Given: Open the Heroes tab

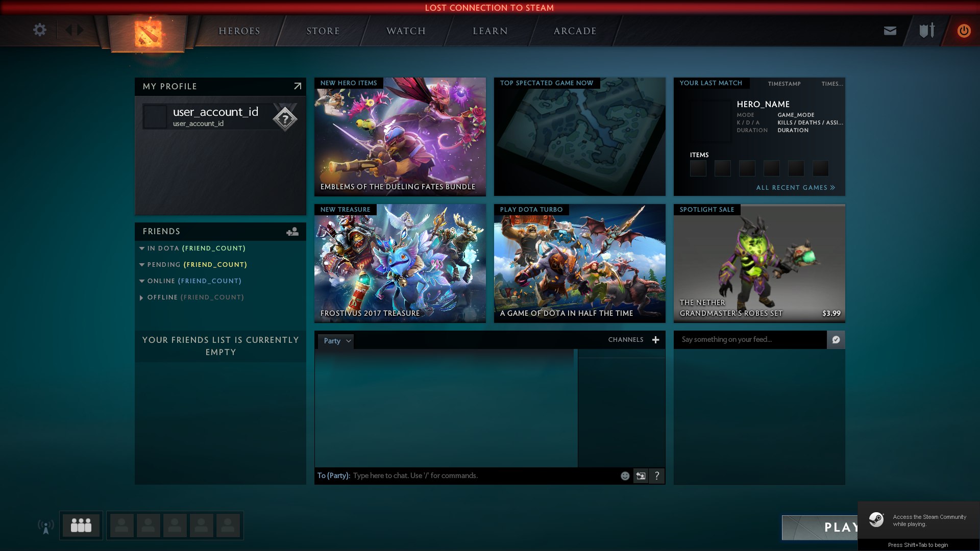Looking at the screenshot, I should click(x=239, y=31).
